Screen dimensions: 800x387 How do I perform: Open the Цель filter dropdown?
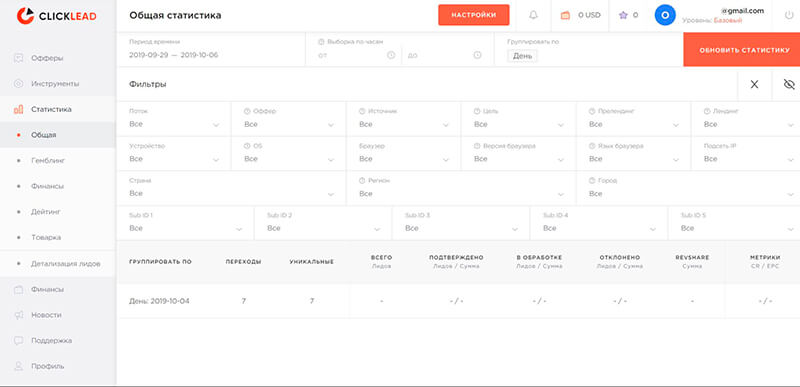(518, 119)
